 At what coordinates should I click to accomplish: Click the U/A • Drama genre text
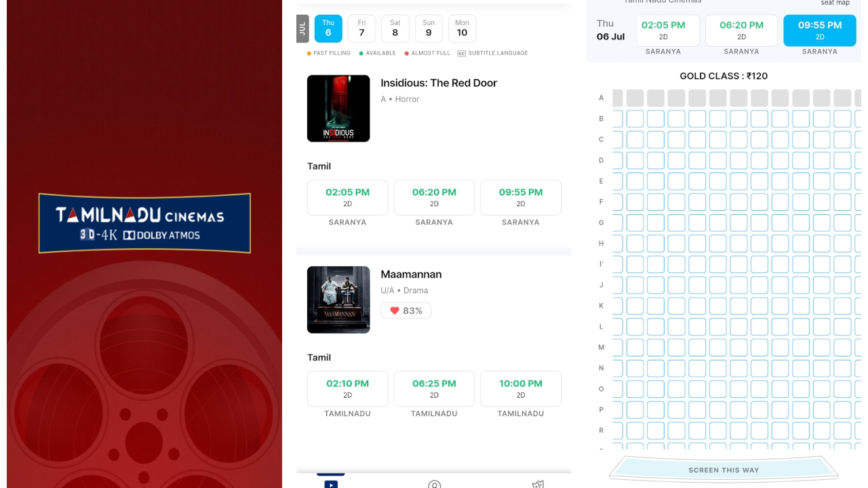pyautogui.click(x=404, y=290)
